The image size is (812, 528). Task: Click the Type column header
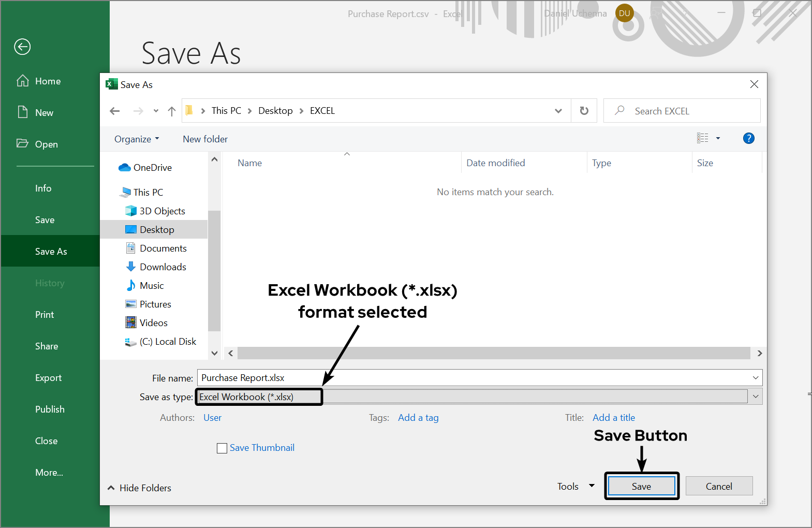point(602,163)
